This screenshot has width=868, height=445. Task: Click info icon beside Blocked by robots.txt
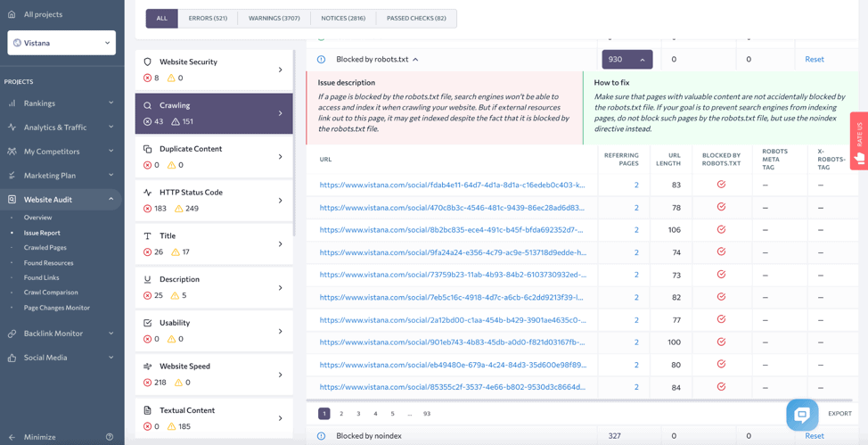[x=321, y=59]
